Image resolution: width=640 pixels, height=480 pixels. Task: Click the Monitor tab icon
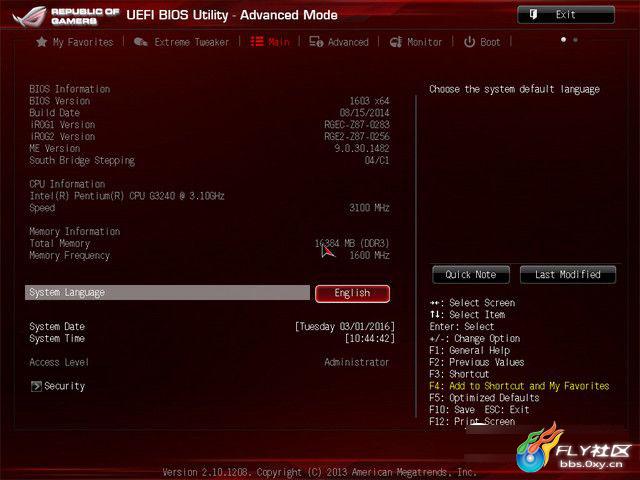[x=396, y=42]
